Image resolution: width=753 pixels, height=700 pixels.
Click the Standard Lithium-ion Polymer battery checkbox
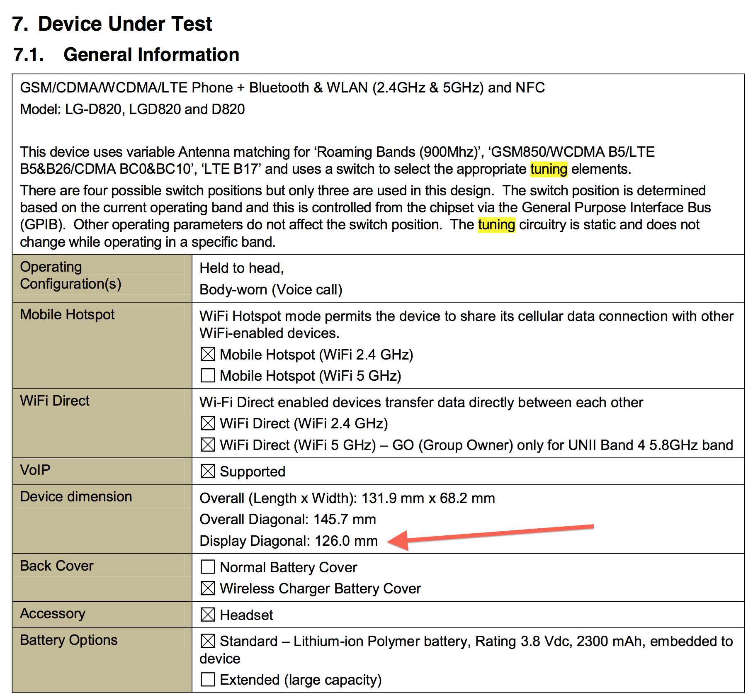tap(207, 641)
